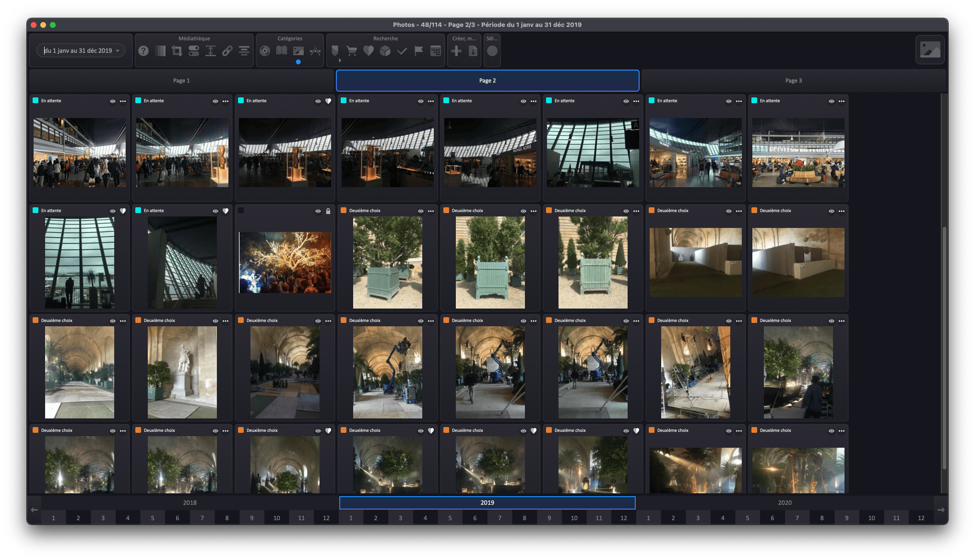Click the plus create icon
Image resolution: width=975 pixels, height=560 pixels.
456,51
